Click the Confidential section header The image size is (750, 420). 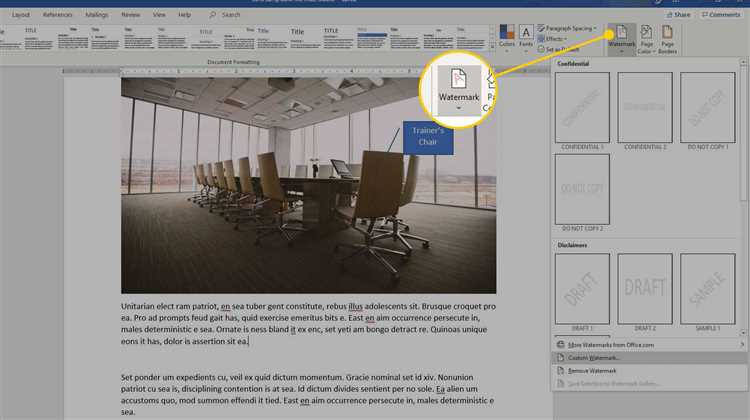573,64
